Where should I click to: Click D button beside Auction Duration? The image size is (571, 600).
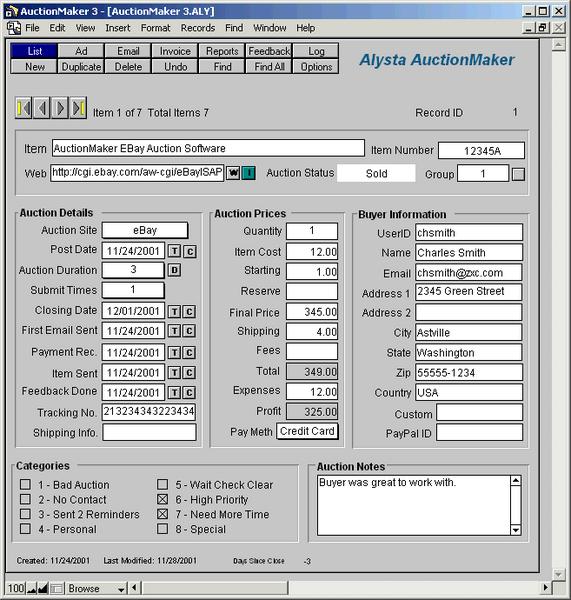tap(175, 270)
